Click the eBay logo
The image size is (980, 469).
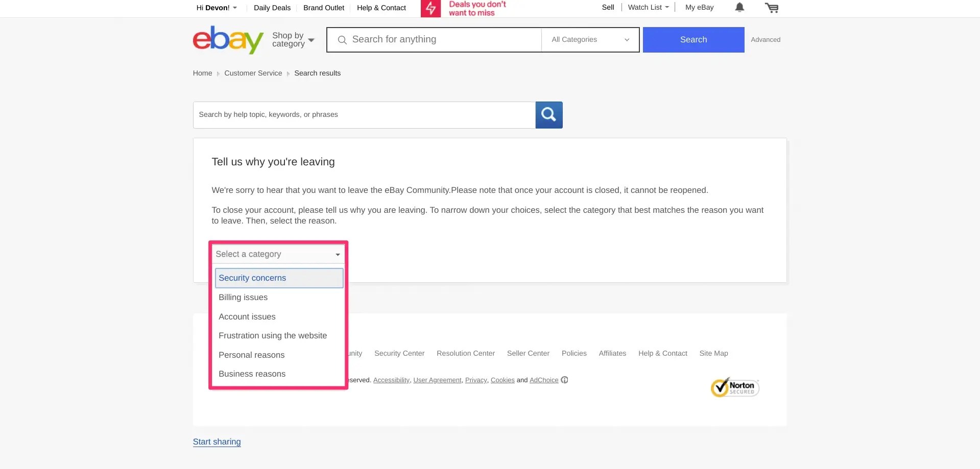point(228,40)
